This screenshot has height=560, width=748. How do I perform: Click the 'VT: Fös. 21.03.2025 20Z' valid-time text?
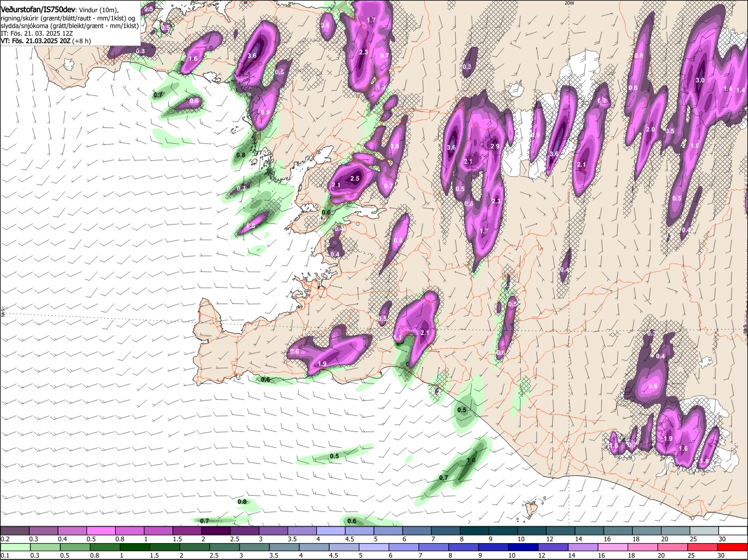35,41
